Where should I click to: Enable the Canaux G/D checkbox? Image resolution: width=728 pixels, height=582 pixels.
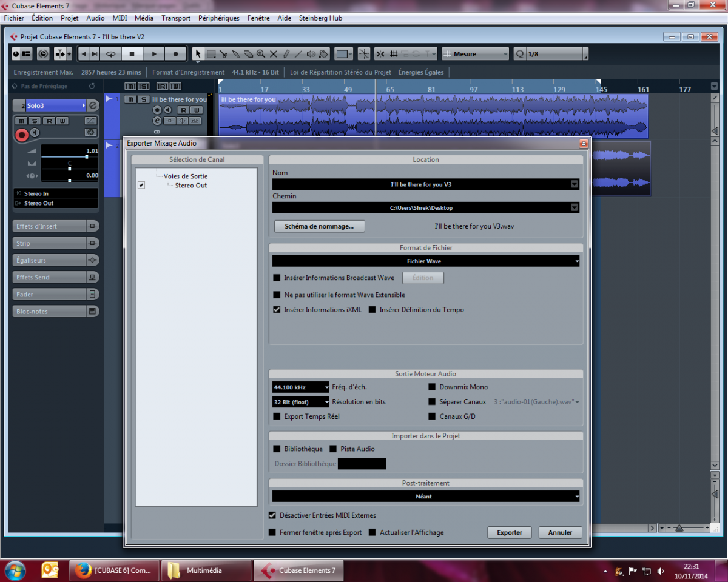pyautogui.click(x=432, y=416)
